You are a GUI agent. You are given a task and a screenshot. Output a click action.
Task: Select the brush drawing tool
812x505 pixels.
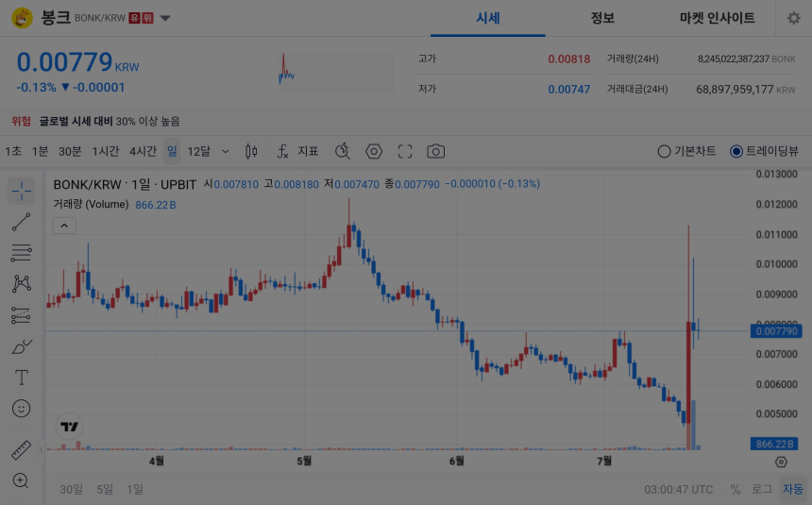[21, 346]
